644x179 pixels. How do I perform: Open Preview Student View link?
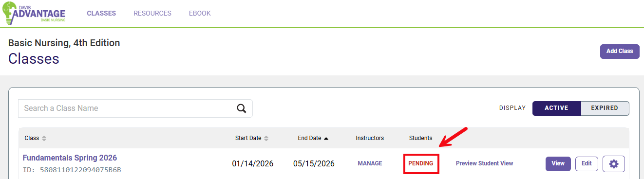click(x=484, y=163)
